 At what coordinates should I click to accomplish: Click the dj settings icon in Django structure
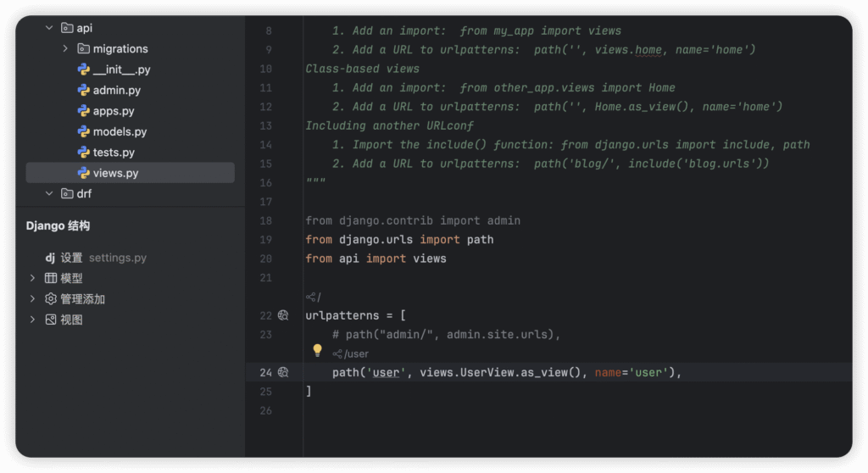50,258
